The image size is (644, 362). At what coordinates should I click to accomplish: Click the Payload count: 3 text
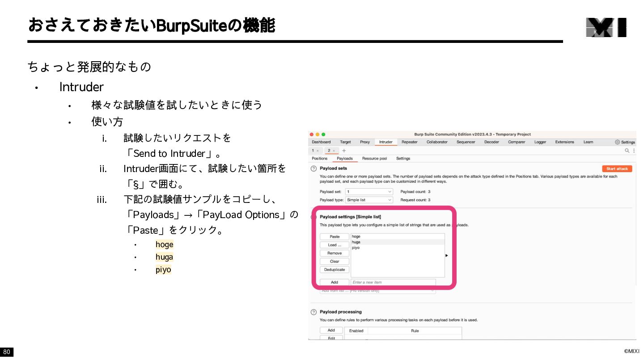(x=415, y=192)
